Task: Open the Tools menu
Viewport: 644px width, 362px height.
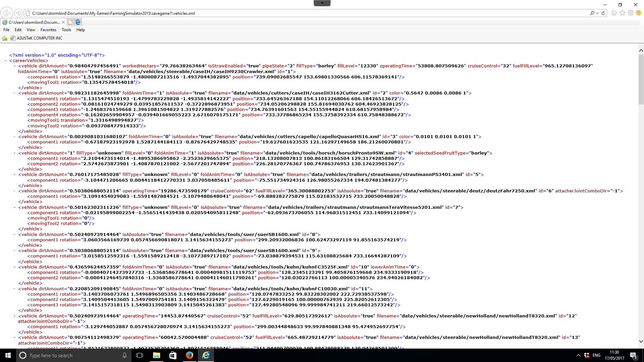Action: (x=66, y=30)
